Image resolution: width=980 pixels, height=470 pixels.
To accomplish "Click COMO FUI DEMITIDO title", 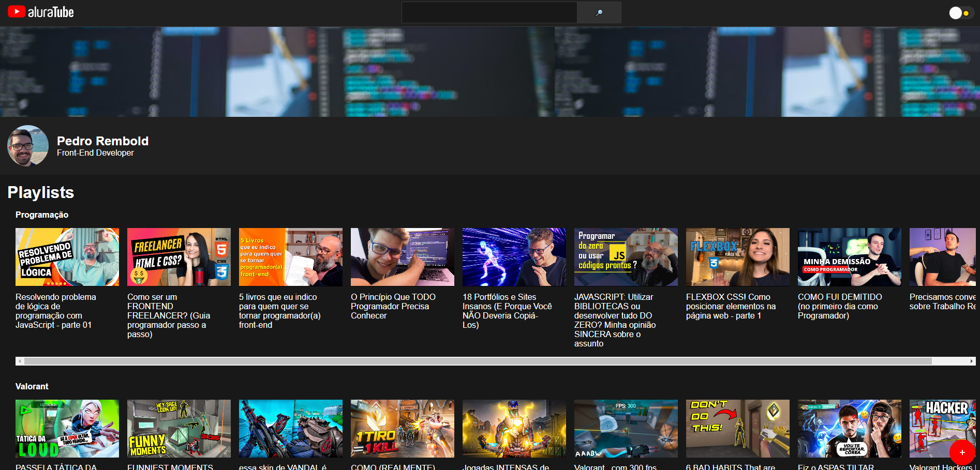I will click(840, 306).
